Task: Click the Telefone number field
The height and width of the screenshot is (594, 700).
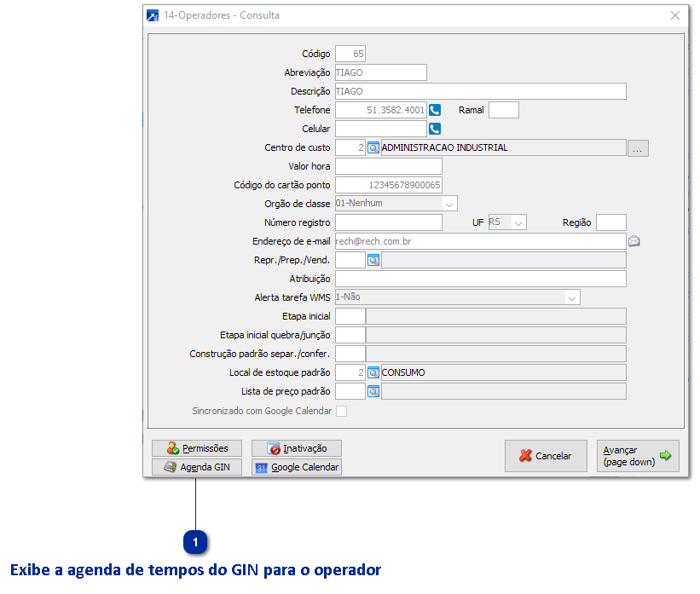Action: (x=381, y=110)
